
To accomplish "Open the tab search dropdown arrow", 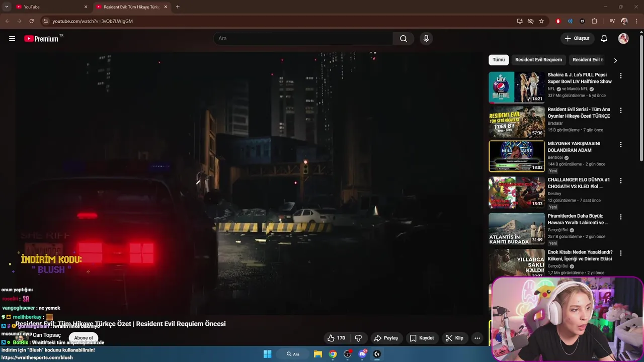I will point(7,7).
